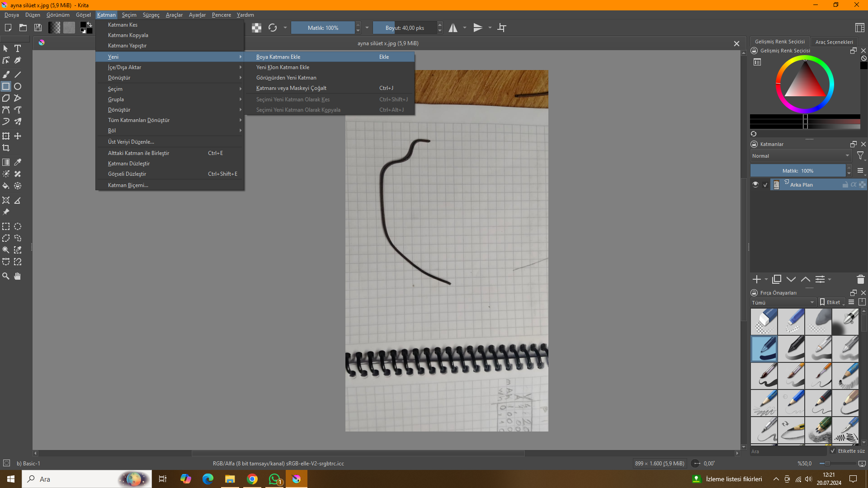Switch to Araç Seçenekleri tab
Image resolution: width=868 pixels, height=488 pixels.
pyautogui.click(x=834, y=42)
